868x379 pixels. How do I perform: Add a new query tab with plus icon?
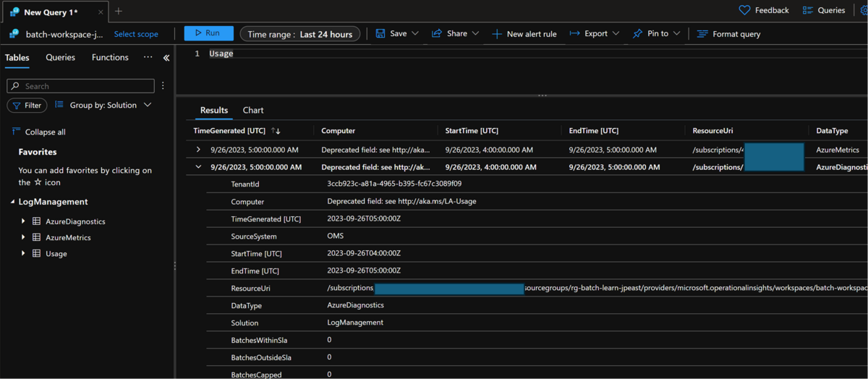click(119, 11)
